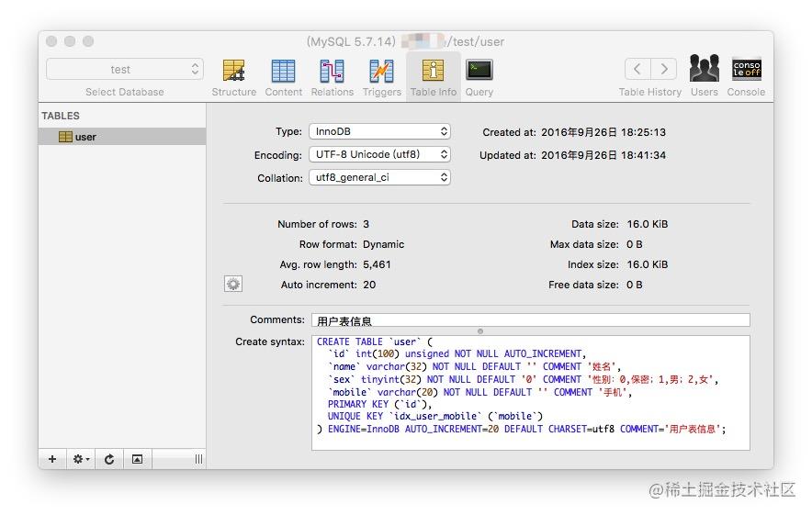Zoom the window with the third button
Image resolution: width=812 pixels, height=515 pixels.
click(x=88, y=41)
